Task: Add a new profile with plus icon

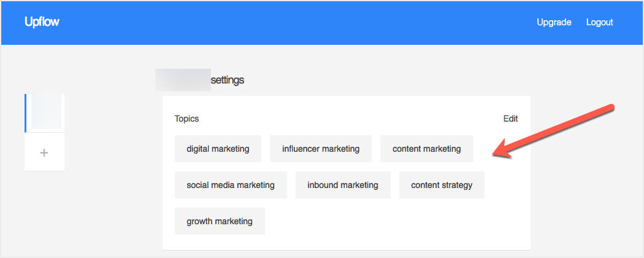Action: pos(44,153)
